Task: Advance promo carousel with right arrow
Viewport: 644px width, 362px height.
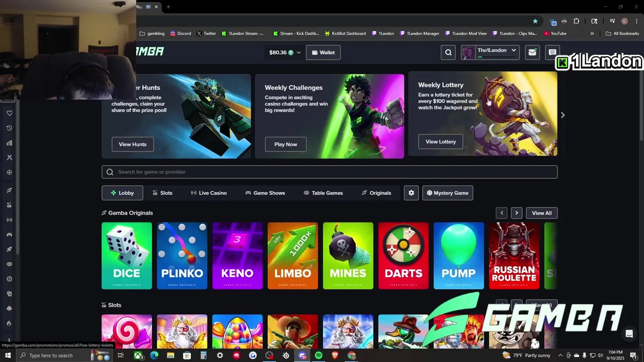Action: click(562, 115)
